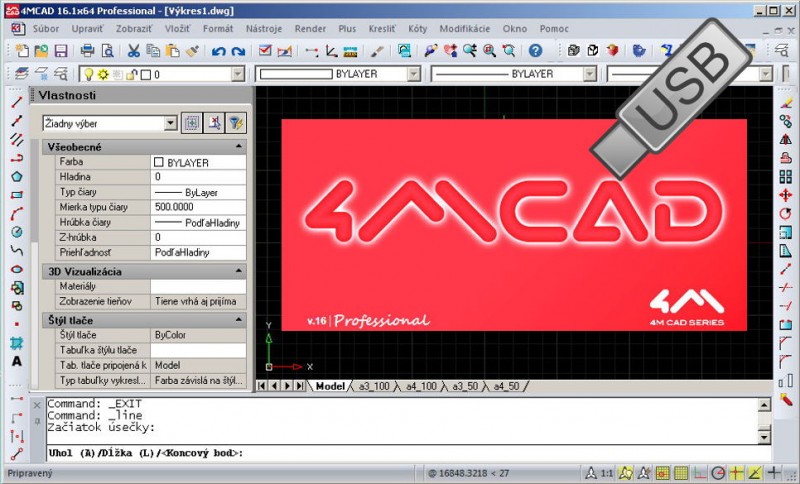Viewport: 800px width, 484px height.
Task: Click the Print icon
Action: coord(88,50)
